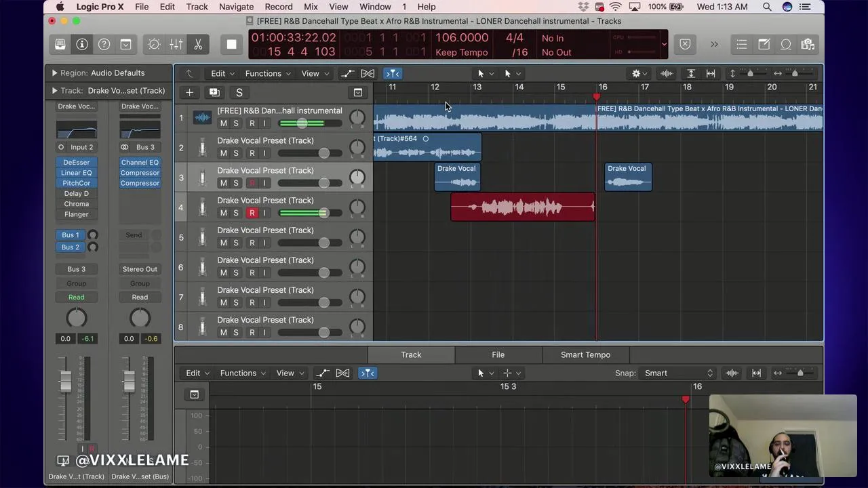Toggle input monitoring on track 5
This screenshot has height=488, width=868.
pos(264,243)
